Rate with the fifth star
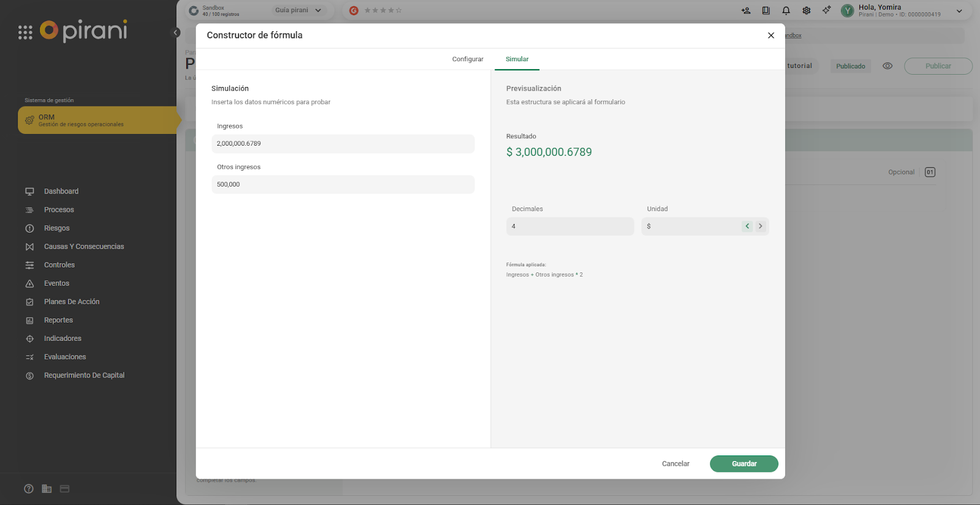This screenshot has height=505, width=980. [399, 10]
